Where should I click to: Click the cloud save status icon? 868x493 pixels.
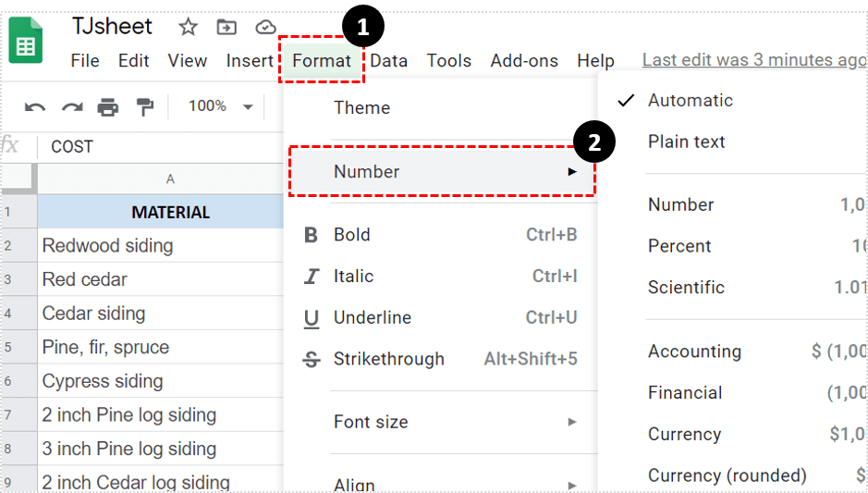(x=265, y=27)
